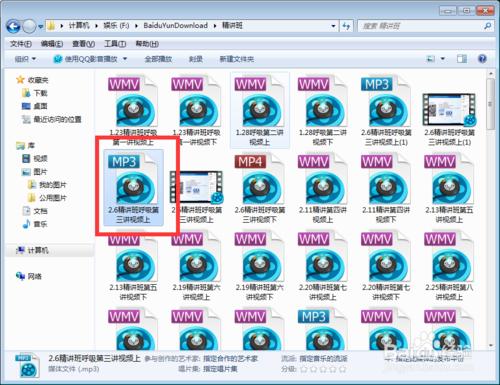
Task: Navigate to 娱乐 (F:) in the breadcrumb
Action: point(116,26)
